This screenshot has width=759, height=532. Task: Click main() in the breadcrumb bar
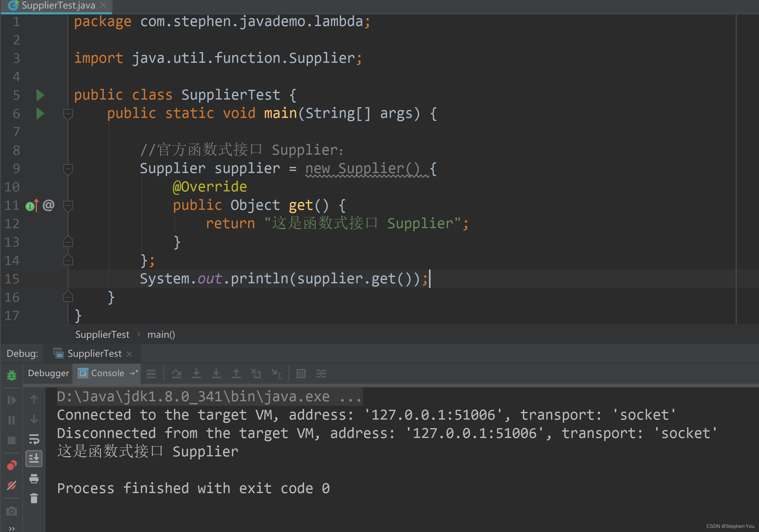click(x=161, y=334)
